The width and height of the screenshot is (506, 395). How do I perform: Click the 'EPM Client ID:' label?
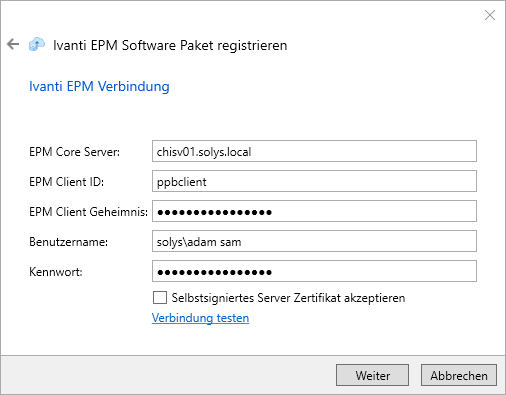(x=67, y=182)
